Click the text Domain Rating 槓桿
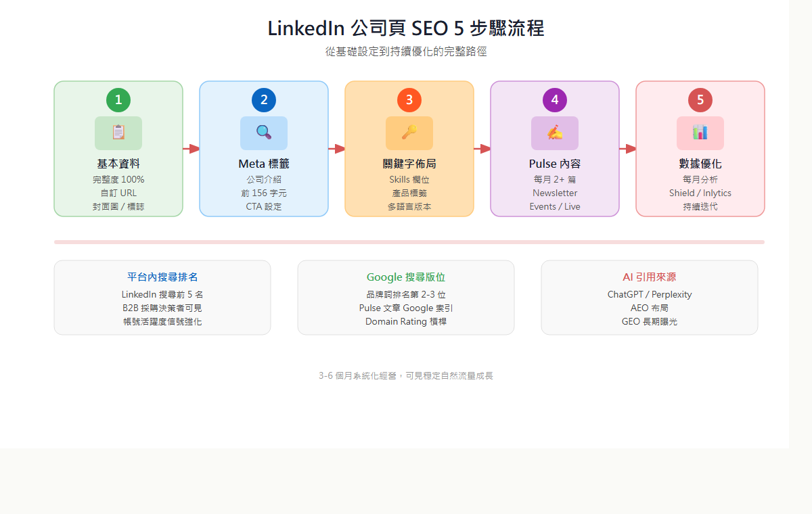 coord(406,321)
